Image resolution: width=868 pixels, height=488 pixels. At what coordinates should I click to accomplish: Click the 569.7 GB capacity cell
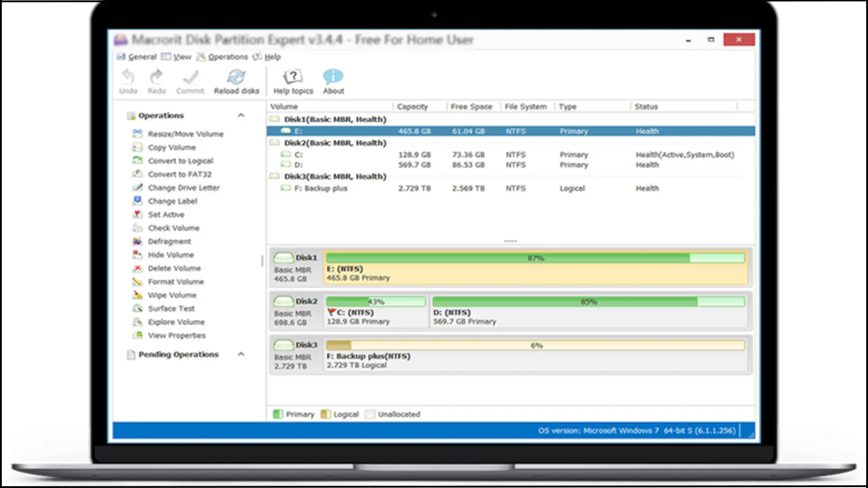pyautogui.click(x=414, y=165)
